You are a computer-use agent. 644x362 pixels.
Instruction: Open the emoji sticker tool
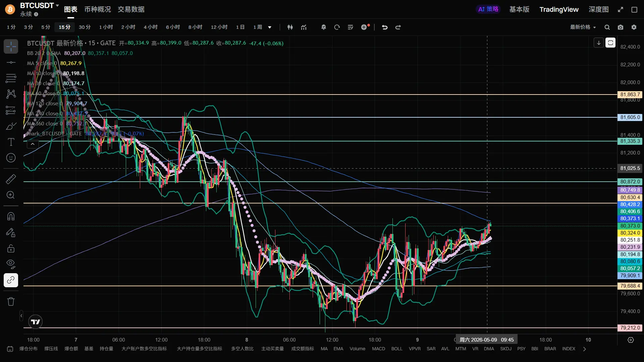coord(11,158)
